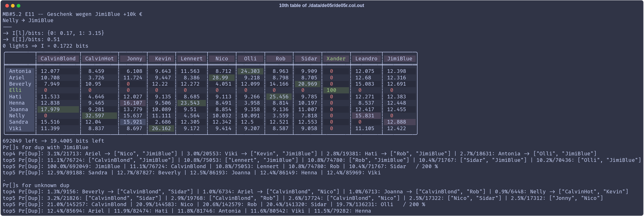Click the "Pr[]s for unknown dup" heading
This screenshot has width=644, height=216.
36,185
